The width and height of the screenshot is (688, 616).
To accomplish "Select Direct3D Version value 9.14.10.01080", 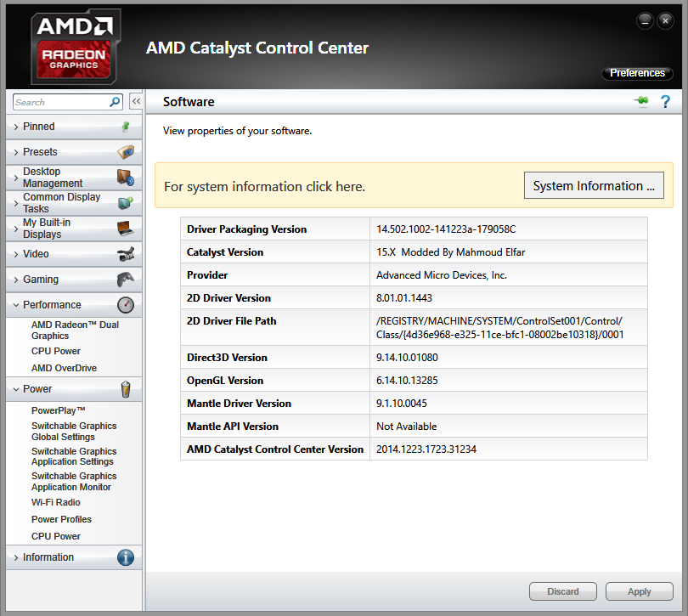I will (407, 358).
